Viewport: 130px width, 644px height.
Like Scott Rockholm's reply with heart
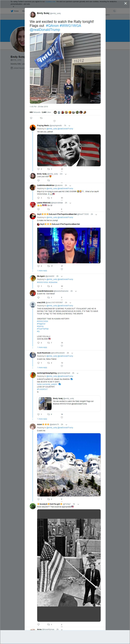(x=62, y=366)
